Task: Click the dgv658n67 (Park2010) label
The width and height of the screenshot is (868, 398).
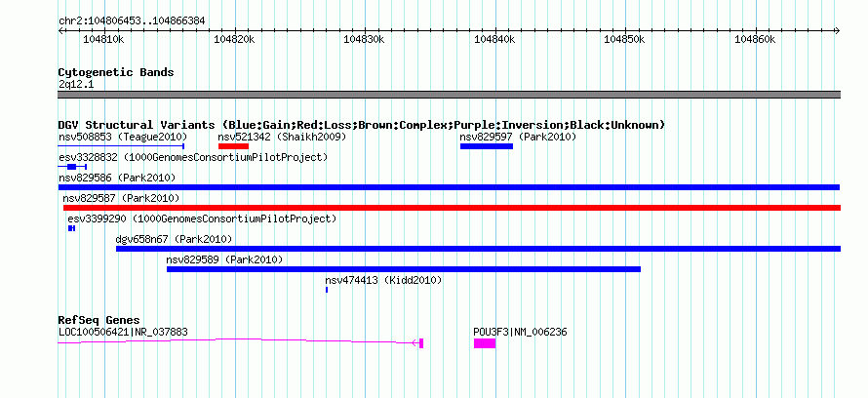Action: click(174, 239)
